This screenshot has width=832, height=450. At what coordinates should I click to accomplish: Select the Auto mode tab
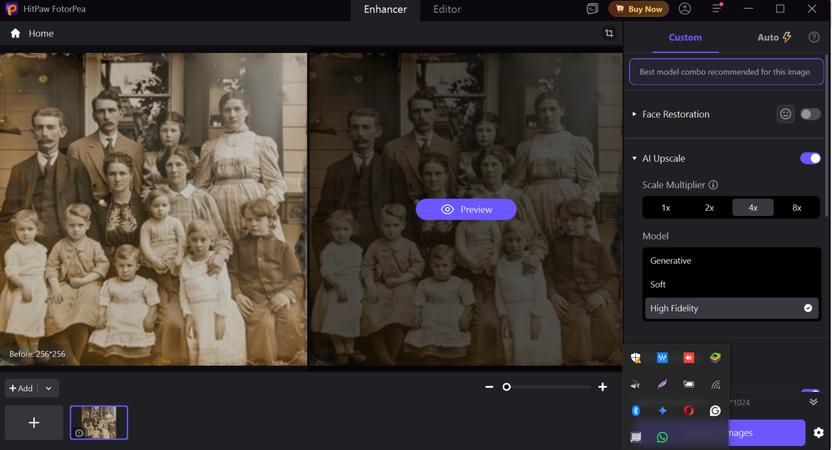(x=774, y=38)
